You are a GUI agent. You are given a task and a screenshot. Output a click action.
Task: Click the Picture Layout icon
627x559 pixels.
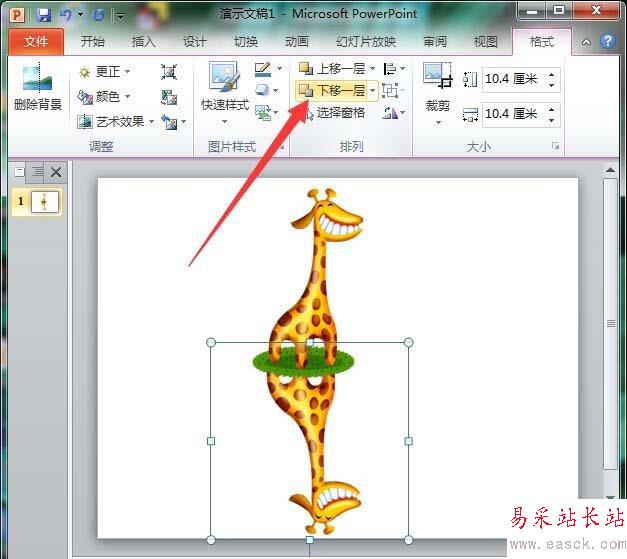click(x=263, y=112)
